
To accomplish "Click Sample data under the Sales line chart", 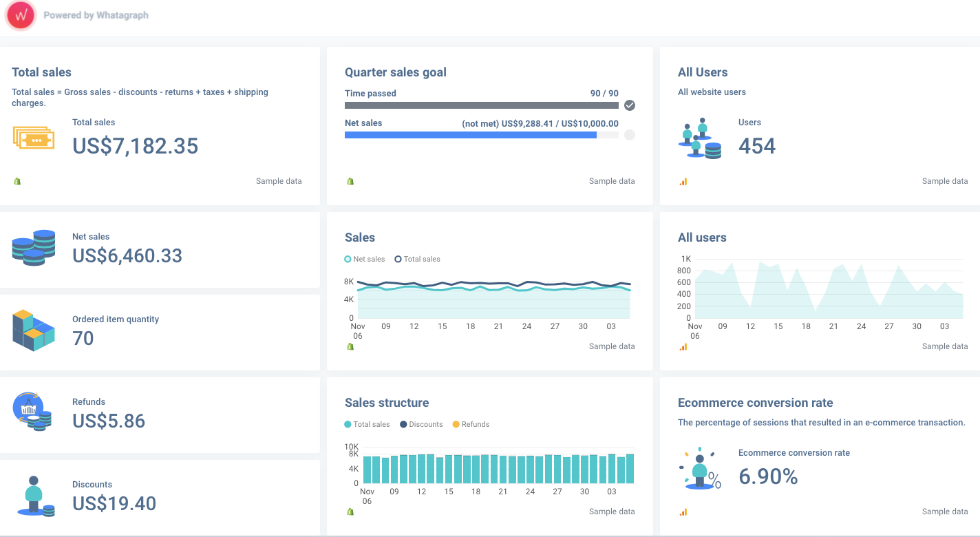I will 612,346.
